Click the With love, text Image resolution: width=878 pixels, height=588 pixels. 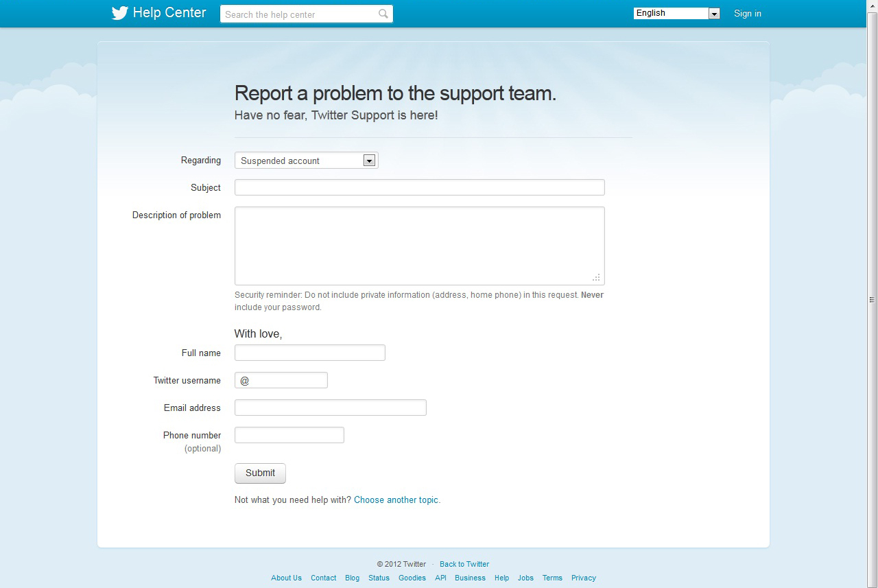click(258, 334)
